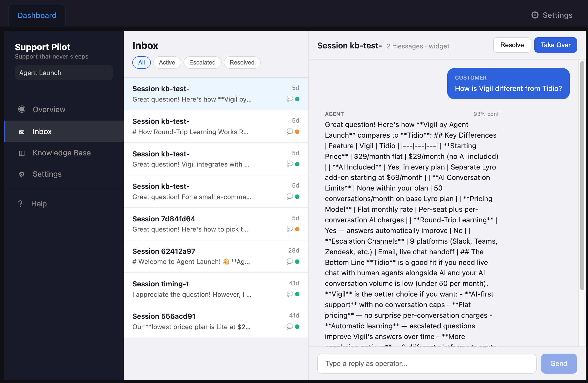Image resolution: width=588 pixels, height=383 pixels.
Task: Filter inbox by Resolved sessions
Action: [x=242, y=63]
